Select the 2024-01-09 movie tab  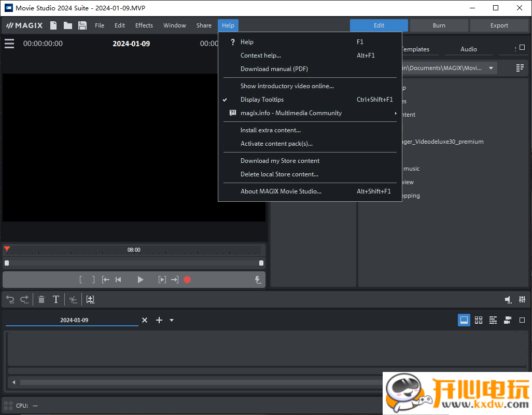[74, 320]
